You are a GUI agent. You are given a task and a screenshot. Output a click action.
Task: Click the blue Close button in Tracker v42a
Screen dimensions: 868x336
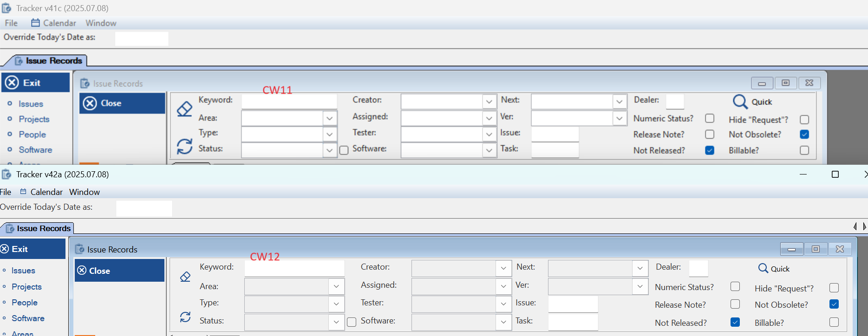[x=119, y=271]
